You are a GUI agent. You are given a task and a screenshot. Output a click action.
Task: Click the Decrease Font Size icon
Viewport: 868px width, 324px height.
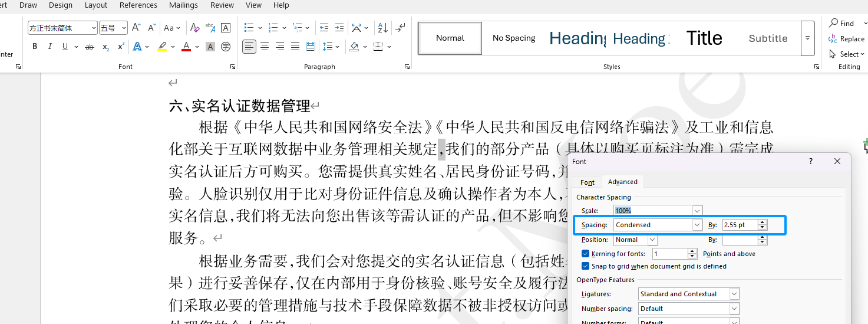tap(151, 28)
